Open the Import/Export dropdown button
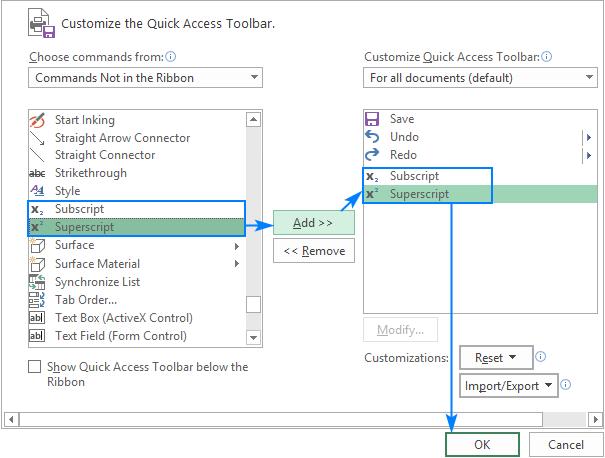The image size is (605, 458). [x=509, y=385]
